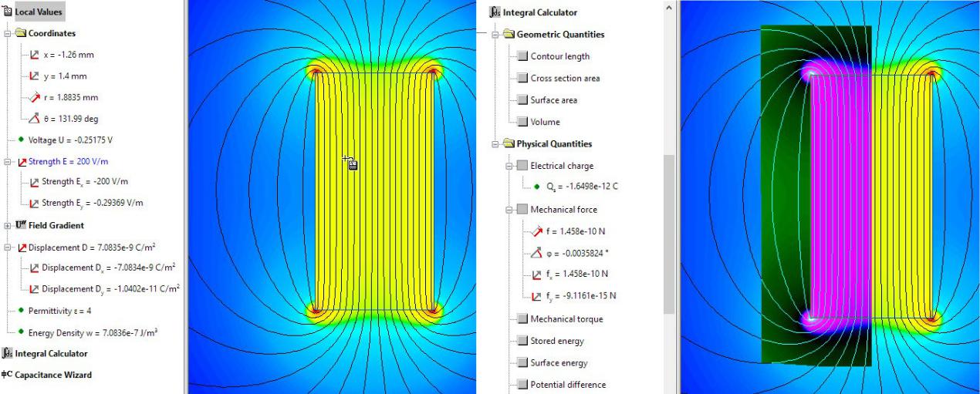Click the angle icon for θ = 131.99 deg
980x394 pixels.
point(34,119)
